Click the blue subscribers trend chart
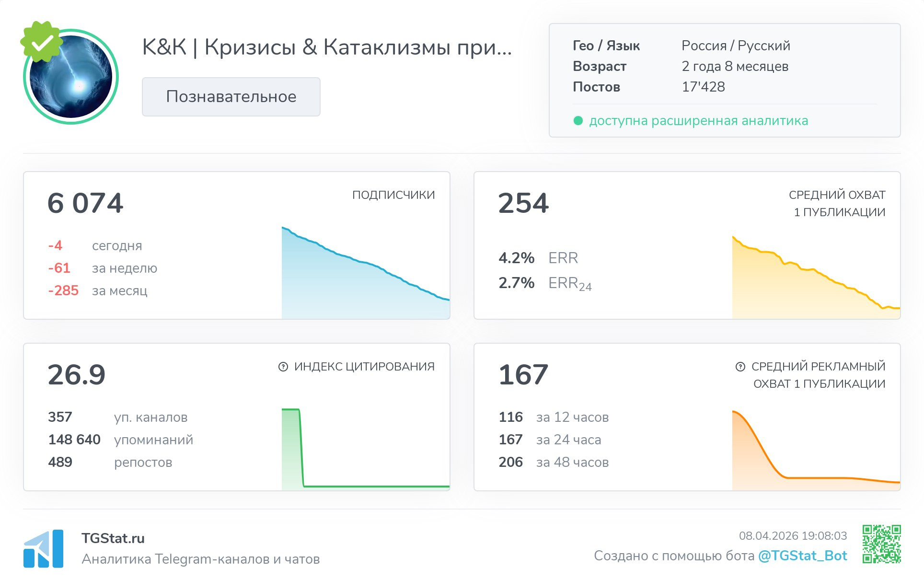The height and width of the screenshot is (580, 924). click(x=365, y=283)
